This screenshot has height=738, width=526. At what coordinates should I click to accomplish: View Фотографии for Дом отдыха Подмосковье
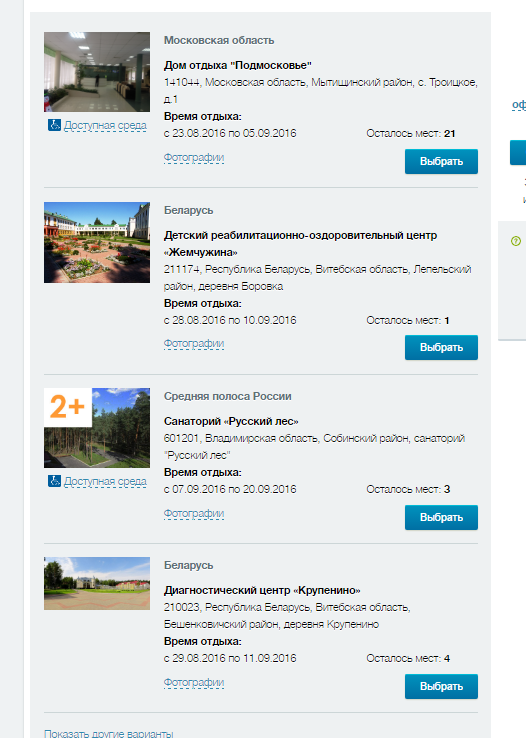click(x=194, y=157)
